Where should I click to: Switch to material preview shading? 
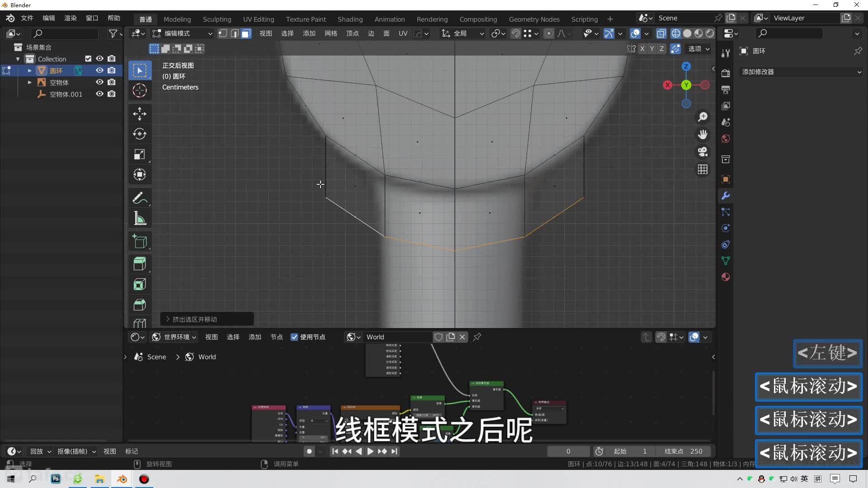[x=699, y=33]
